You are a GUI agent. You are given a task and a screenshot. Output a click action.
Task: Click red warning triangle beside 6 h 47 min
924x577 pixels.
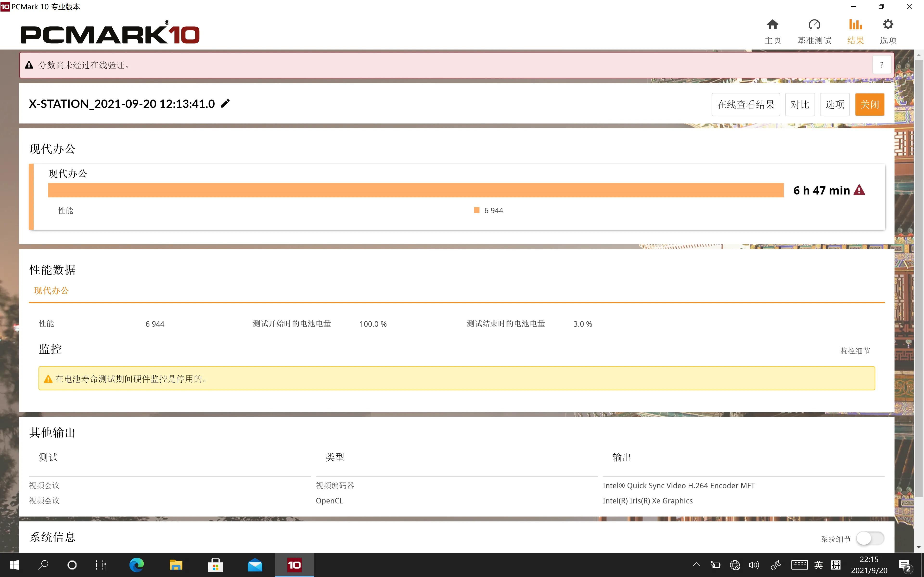859,190
